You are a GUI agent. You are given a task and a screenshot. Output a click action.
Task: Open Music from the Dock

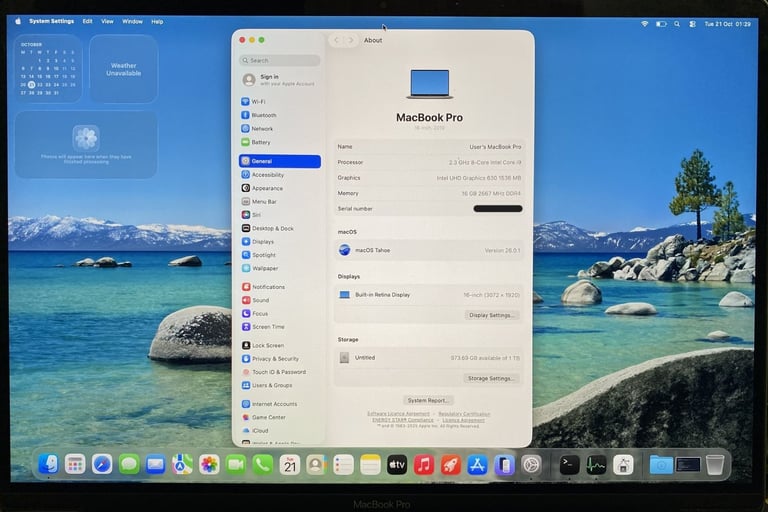pos(424,464)
